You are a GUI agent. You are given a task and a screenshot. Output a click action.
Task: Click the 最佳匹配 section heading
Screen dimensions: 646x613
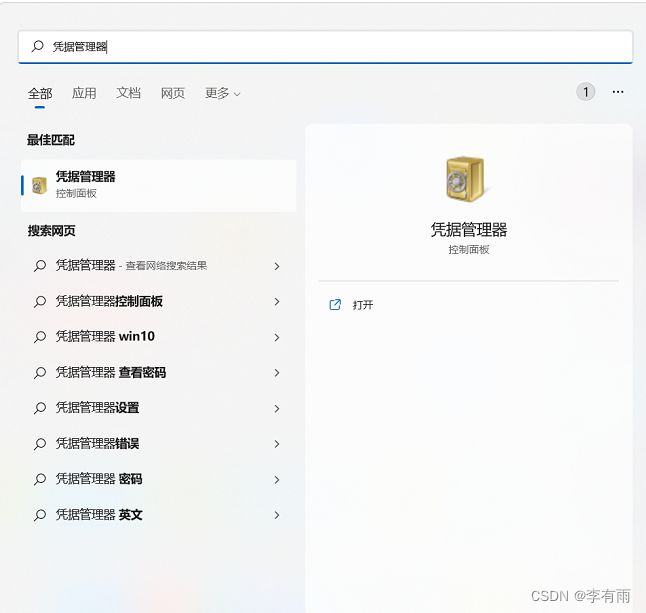51,140
